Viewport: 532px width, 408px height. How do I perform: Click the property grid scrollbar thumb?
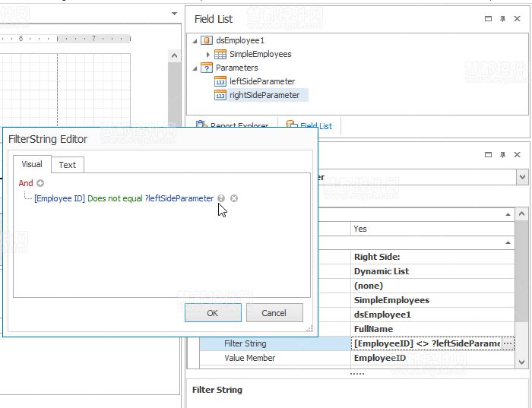(x=522, y=271)
